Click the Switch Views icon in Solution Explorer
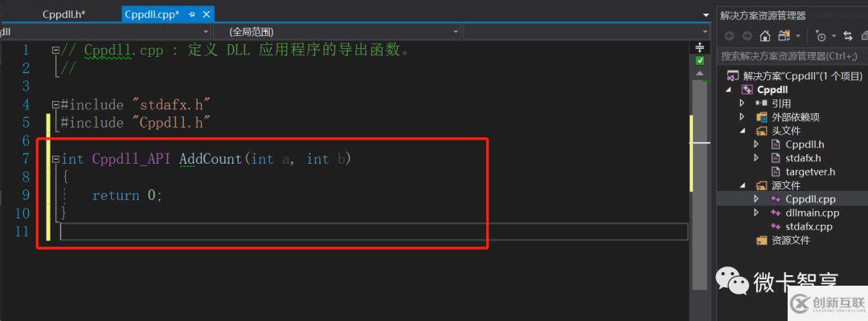Viewport: 868px width, 321px height. pos(784,36)
